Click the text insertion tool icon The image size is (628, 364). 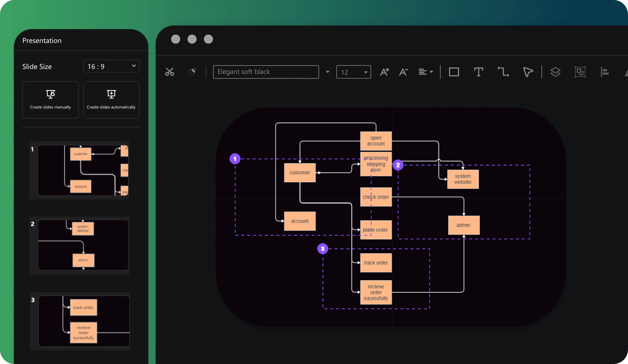pyautogui.click(x=478, y=72)
